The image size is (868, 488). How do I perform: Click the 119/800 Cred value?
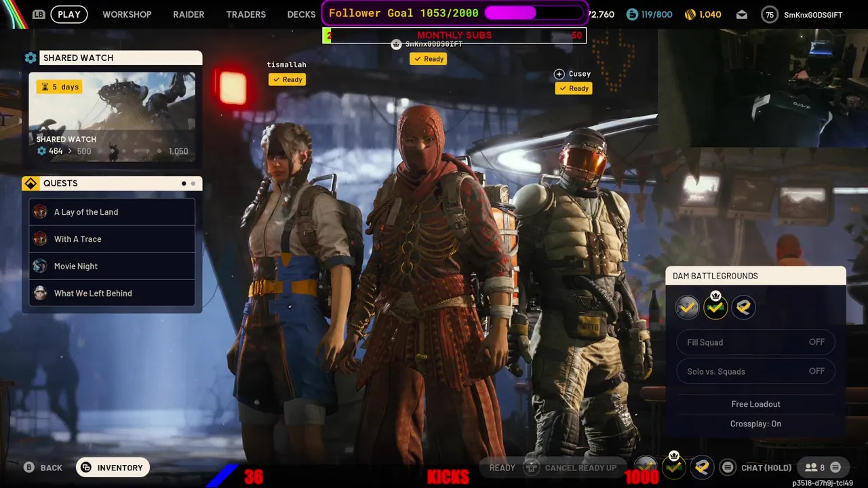click(658, 14)
